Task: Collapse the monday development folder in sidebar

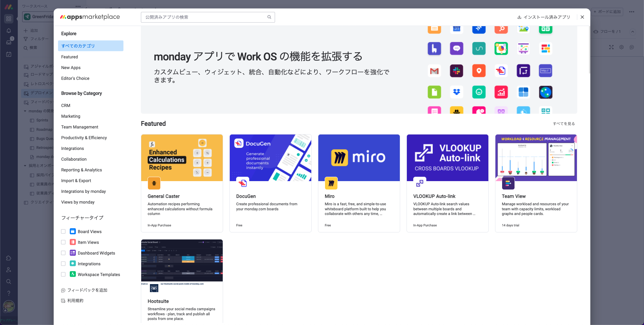Action: coord(25,111)
